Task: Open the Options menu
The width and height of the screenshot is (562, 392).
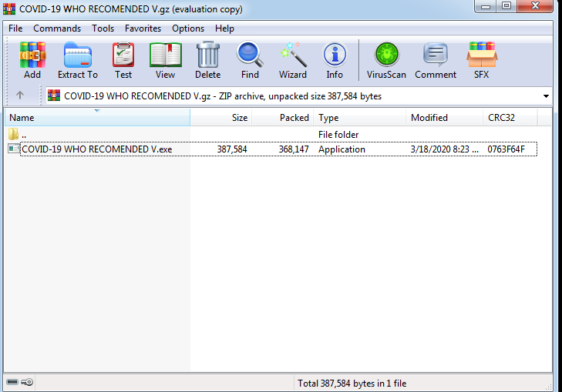Action: [x=188, y=28]
